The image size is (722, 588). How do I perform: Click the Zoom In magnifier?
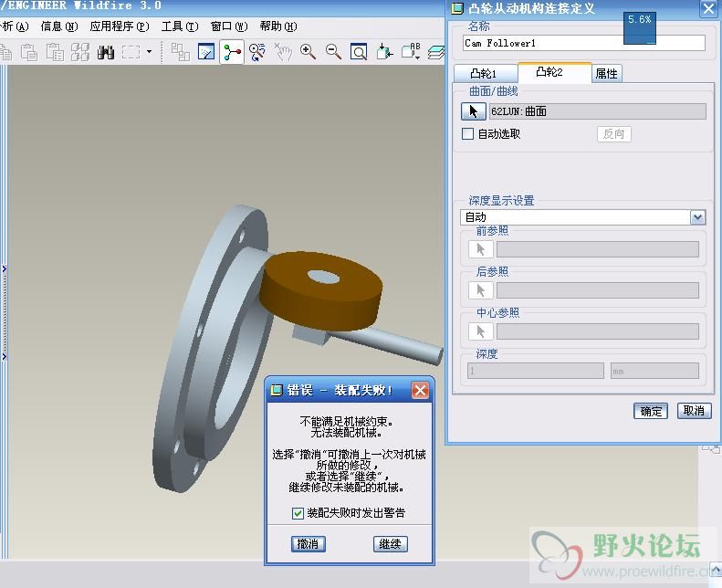[308, 51]
